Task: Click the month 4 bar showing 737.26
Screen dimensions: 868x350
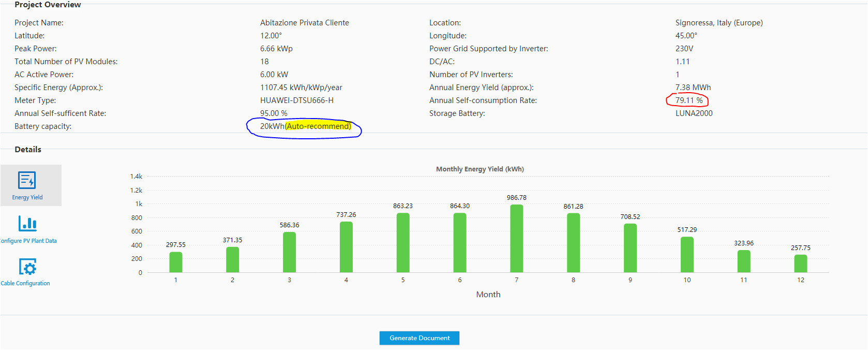Action: 346,247
